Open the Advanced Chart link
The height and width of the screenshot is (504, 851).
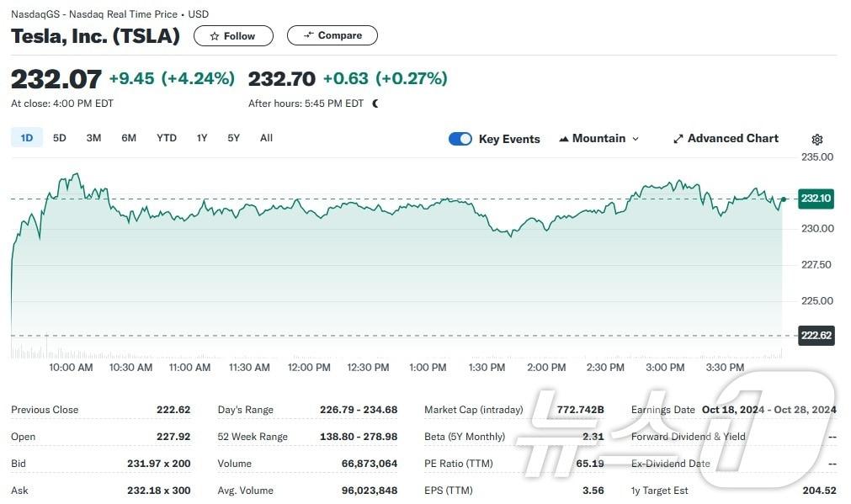click(x=732, y=139)
